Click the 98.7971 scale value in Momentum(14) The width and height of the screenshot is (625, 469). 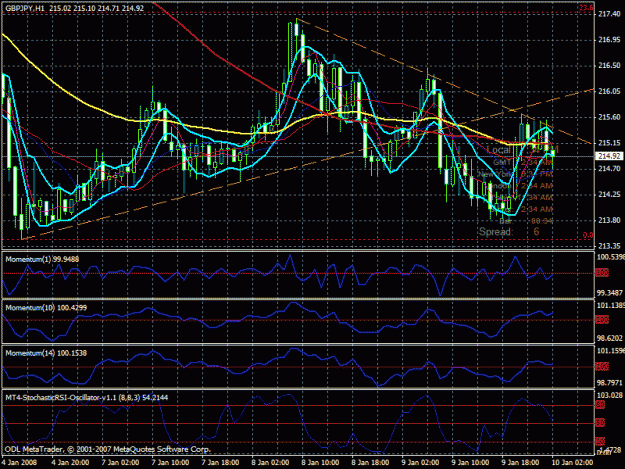(610, 383)
